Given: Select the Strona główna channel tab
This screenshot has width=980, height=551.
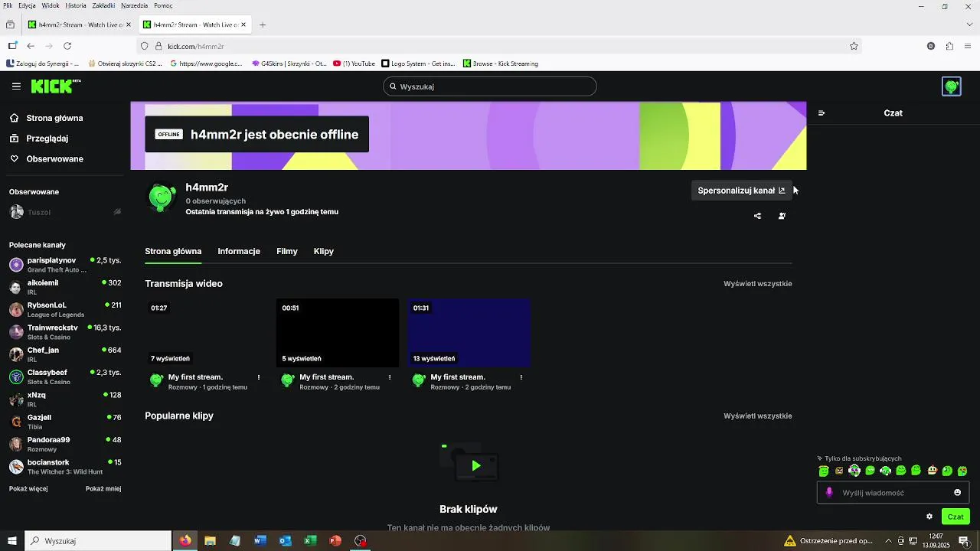Looking at the screenshot, I should click(173, 251).
